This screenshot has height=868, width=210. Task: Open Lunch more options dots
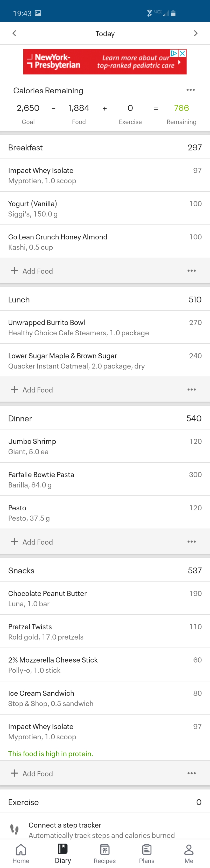191,390
